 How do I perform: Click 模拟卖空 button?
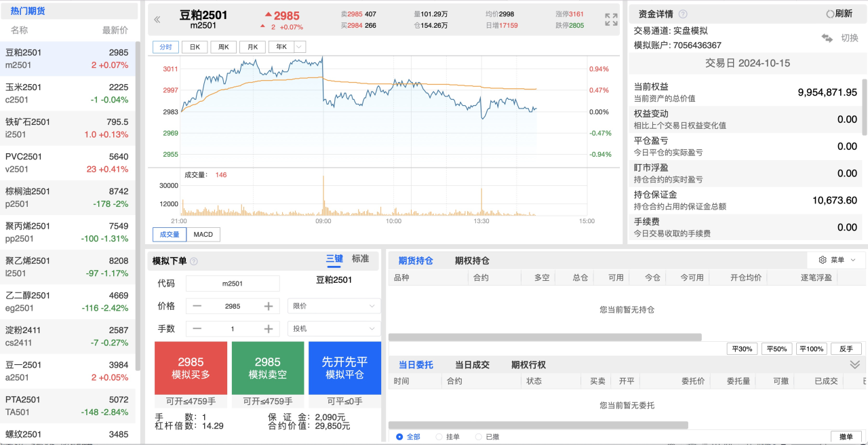268,368
